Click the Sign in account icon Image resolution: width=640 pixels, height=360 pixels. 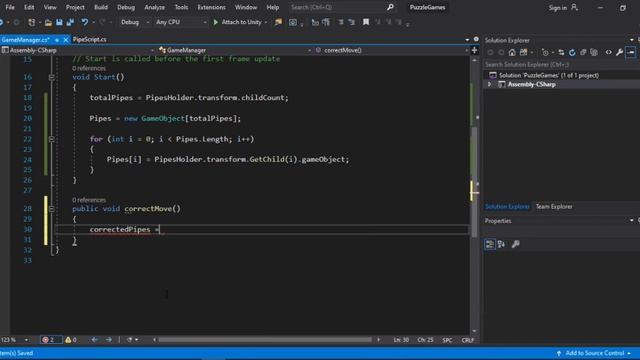(574, 7)
